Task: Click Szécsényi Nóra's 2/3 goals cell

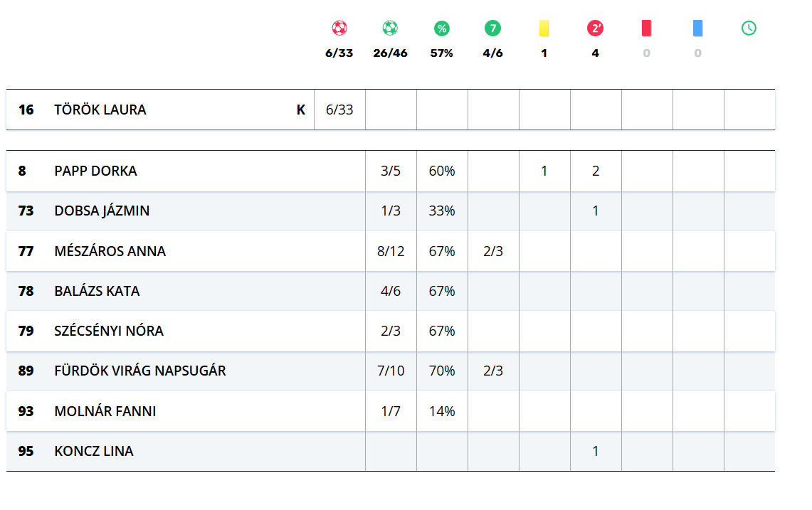Action: pyautogui.click(x=391, y=331)
